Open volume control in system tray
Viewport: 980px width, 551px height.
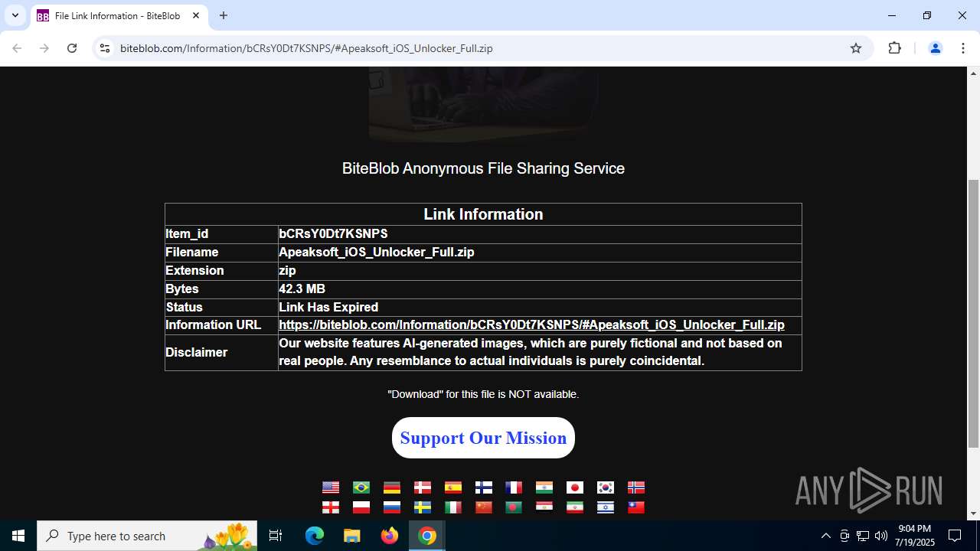pyautogui.click(x=880, y=536)
